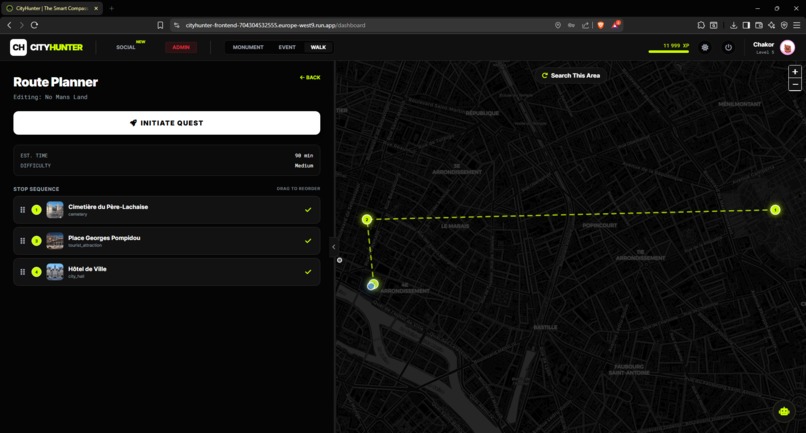Click the site settings icon in address bar
Image resolution: width=806 pixels, height=433 pixels.
point(177,25)
